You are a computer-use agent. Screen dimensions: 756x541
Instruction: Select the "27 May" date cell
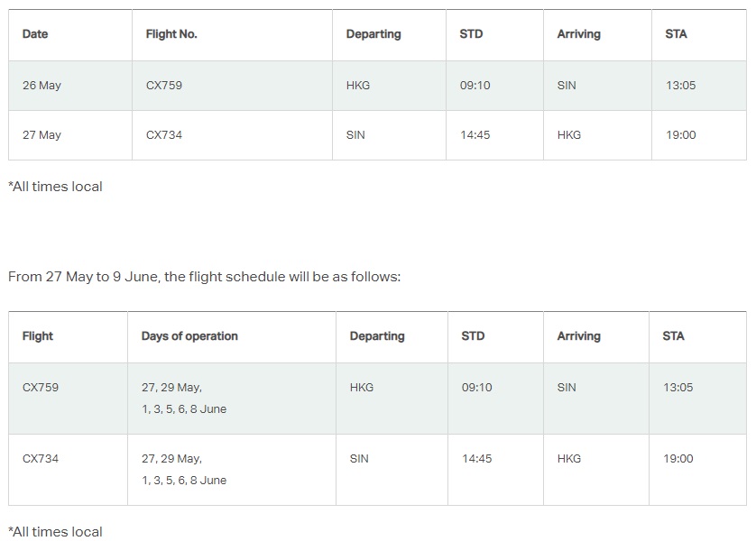click(41, 135)
